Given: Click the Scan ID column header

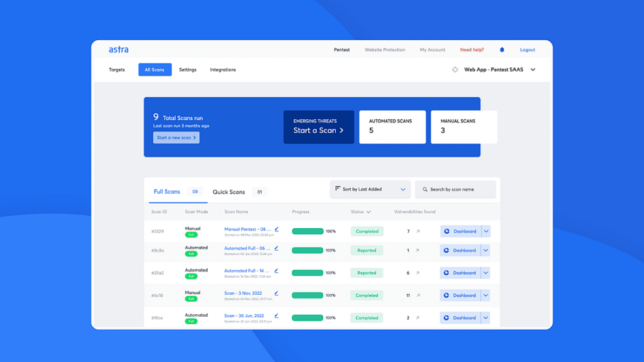Looking at the screenshot, I should [x=159, y=212].
